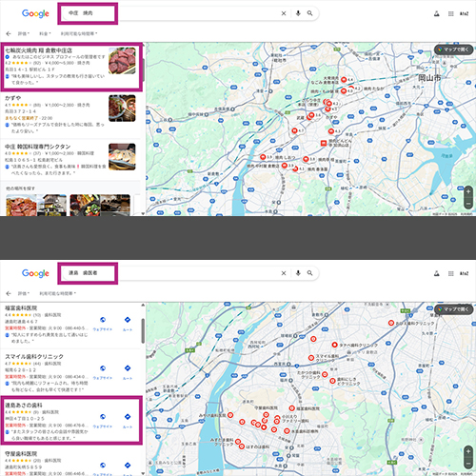
Task: Open the 守屋歯科医院 listing title
Action: coord(21,454)
